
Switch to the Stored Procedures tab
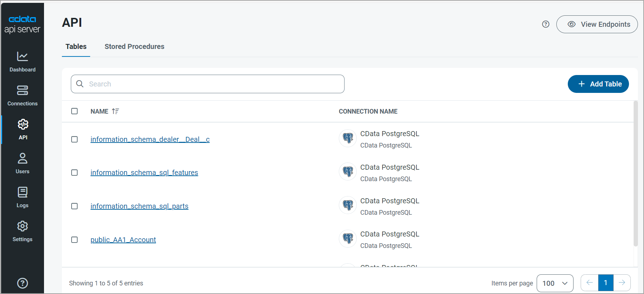click(x=134, y=46)
